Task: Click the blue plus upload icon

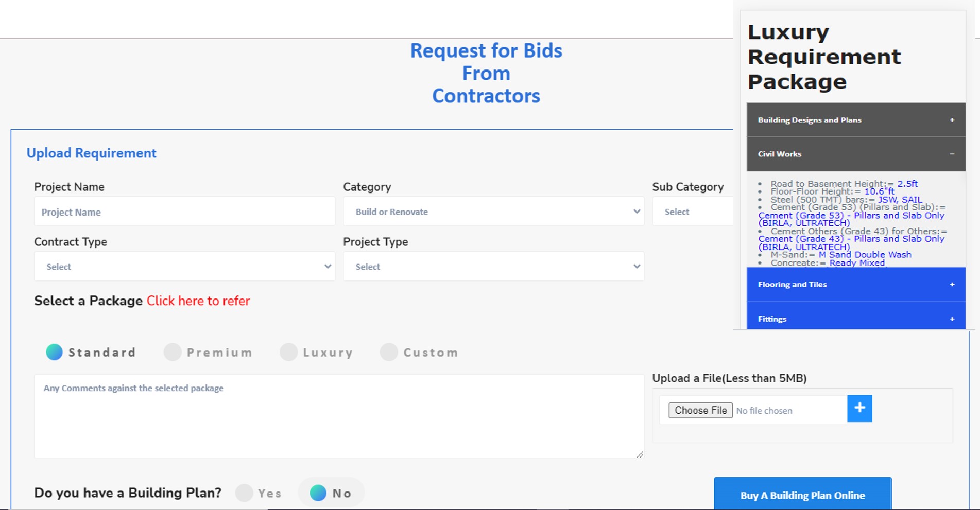Action: 859,409
